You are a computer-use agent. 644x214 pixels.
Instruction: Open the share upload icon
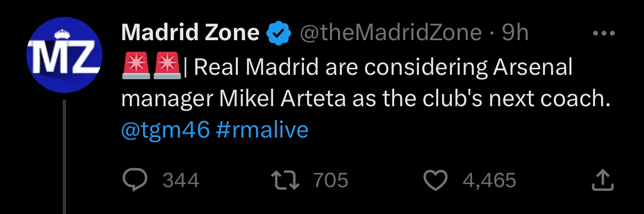pos(603,180)
